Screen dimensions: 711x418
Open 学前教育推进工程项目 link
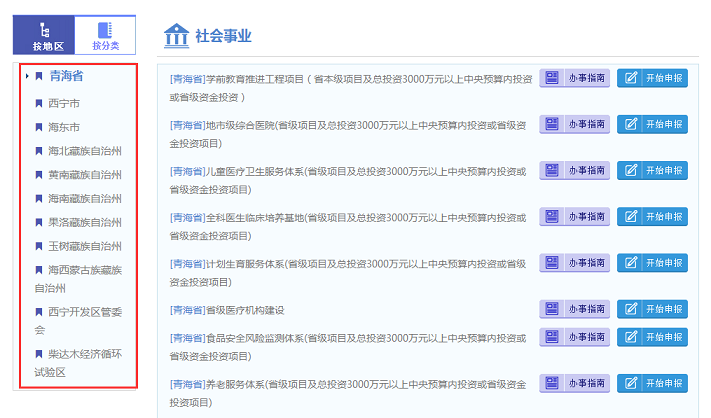tap(351, 88)
